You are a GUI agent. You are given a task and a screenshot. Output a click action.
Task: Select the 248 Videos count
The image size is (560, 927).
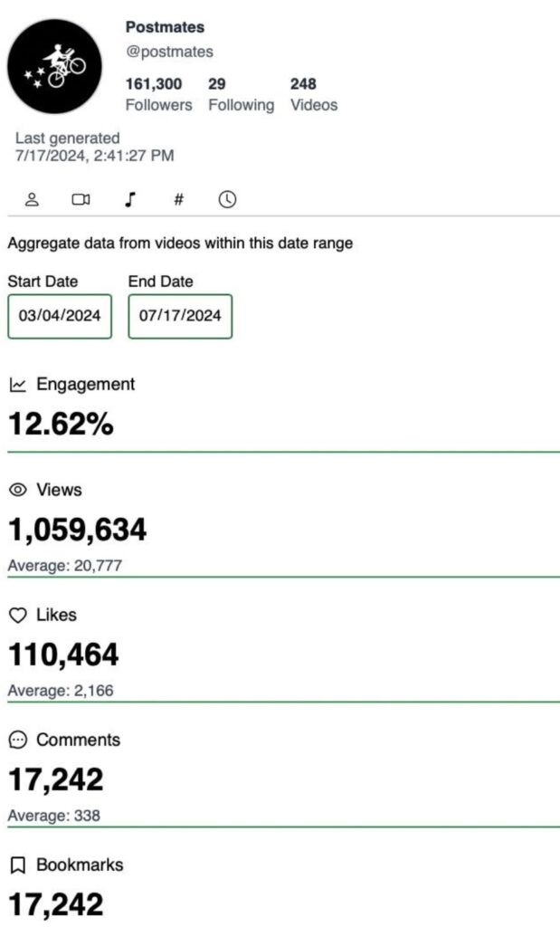coord(314,94)
